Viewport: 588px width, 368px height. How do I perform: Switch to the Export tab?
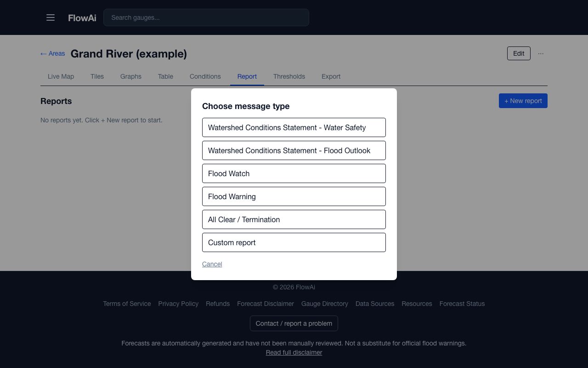tap(331, 76)
